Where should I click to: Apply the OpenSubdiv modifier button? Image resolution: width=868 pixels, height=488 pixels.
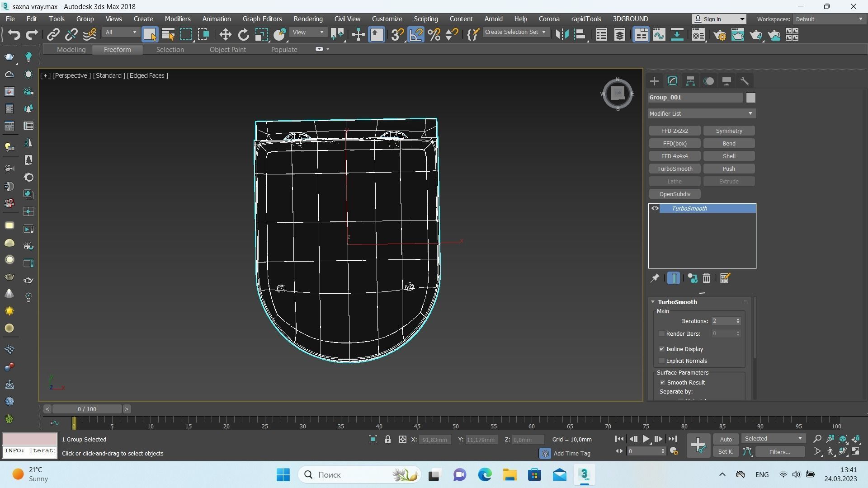(675, 194)
